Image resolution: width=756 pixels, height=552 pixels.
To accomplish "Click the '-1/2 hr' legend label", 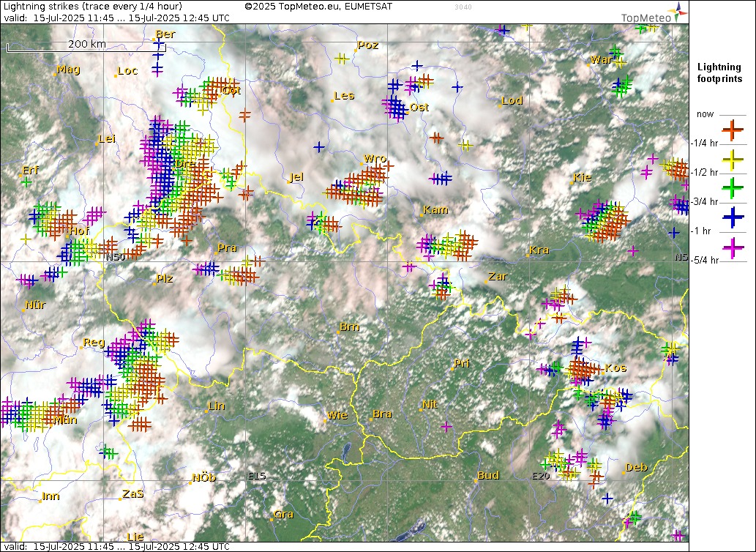I will click(x=704, y=173).
